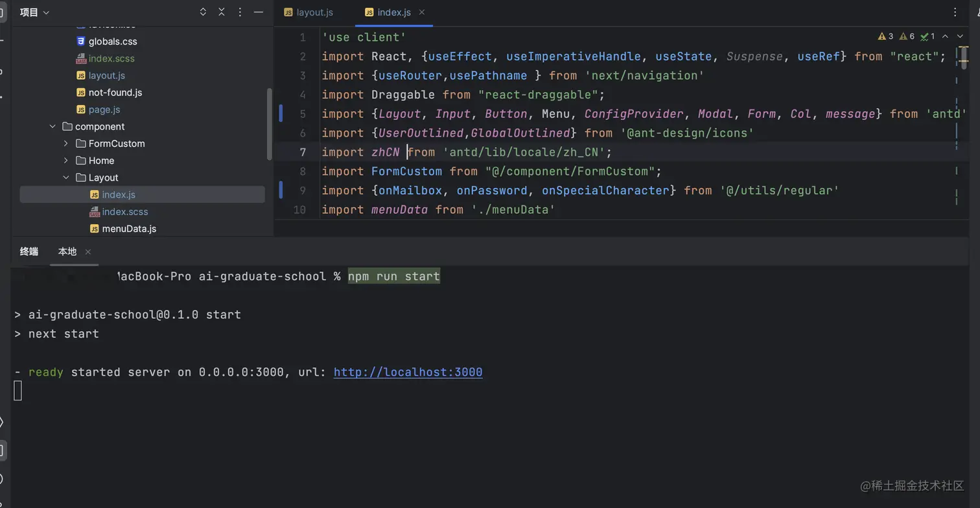The height and width of the screenshot is (508, 980).
Task: Click the collapse-all icon in project panel header
Action: [x=222, y=12]
